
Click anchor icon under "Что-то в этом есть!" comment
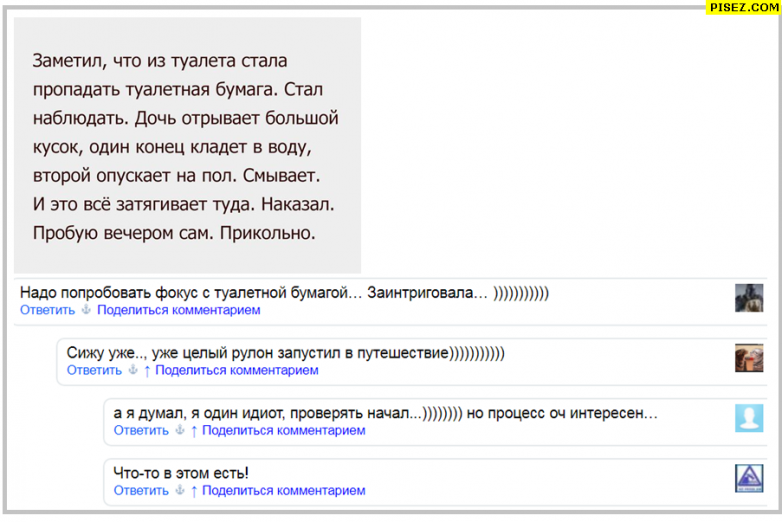179,490
